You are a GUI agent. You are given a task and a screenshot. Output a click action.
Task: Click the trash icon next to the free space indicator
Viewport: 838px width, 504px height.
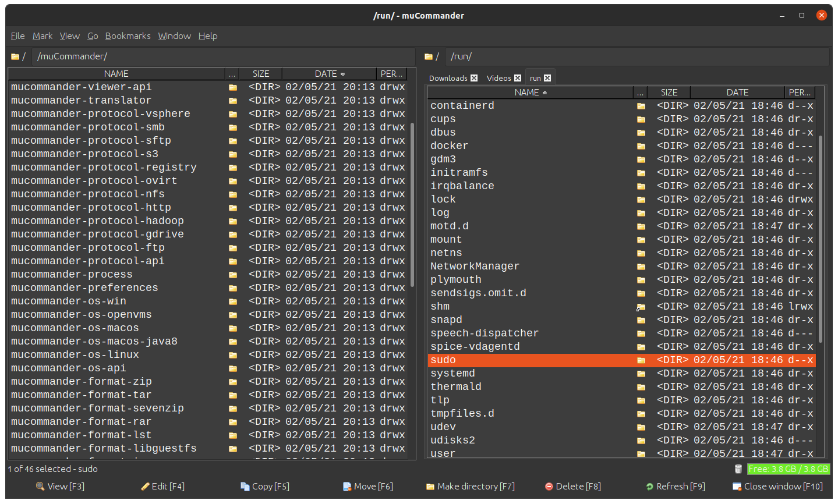tap(738, 468)
